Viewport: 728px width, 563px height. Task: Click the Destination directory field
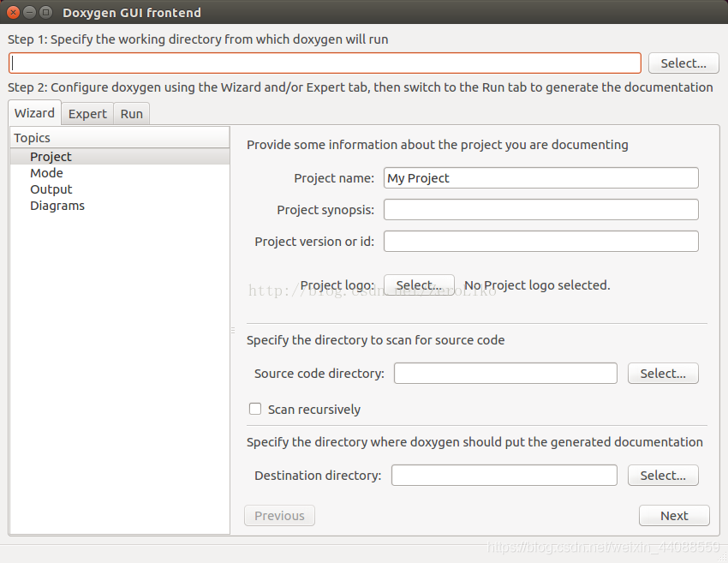point(504,475)
